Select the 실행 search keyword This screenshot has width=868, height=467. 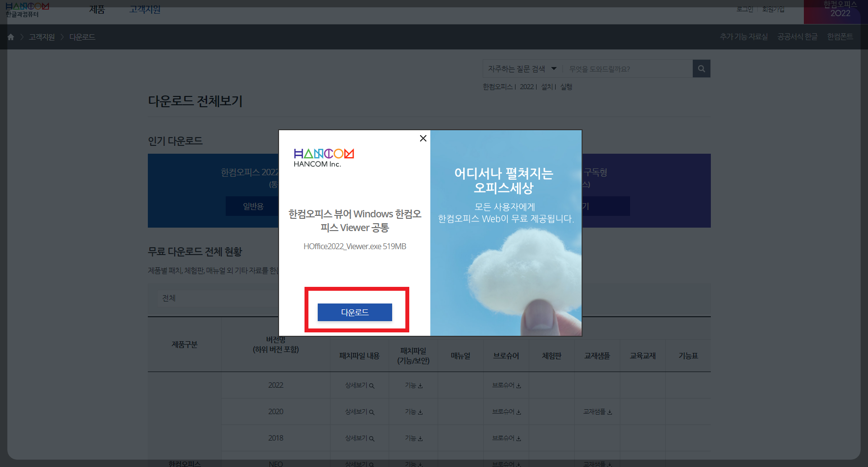pos(566,87)
